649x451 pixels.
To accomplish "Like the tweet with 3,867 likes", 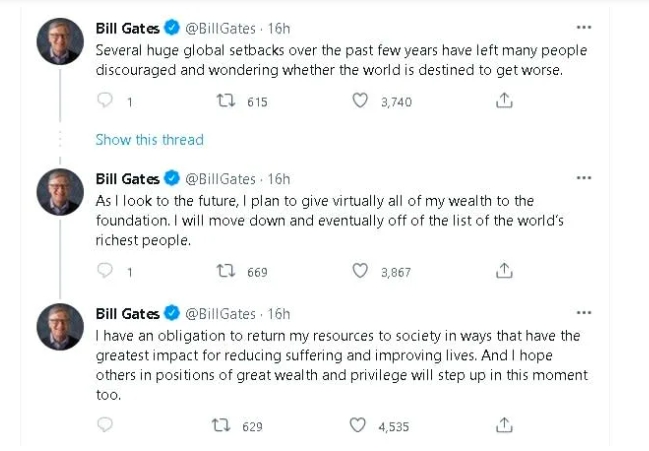I will (x=362, y=270).
